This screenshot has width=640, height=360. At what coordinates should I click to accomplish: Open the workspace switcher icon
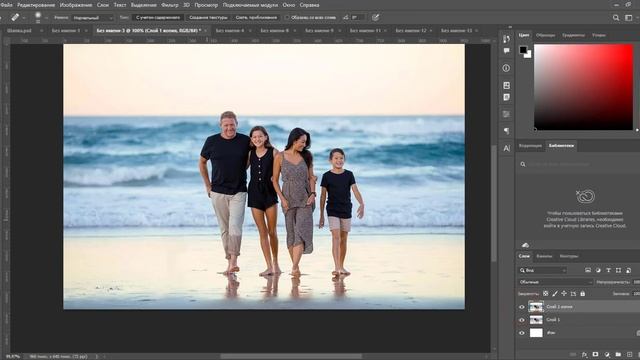click(x=629, y=18)
